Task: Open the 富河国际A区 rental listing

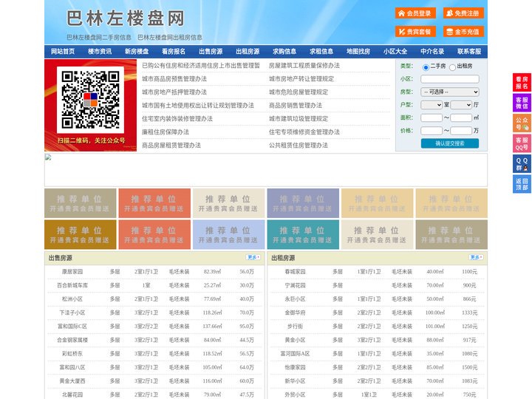Action: tap(295, 353)
